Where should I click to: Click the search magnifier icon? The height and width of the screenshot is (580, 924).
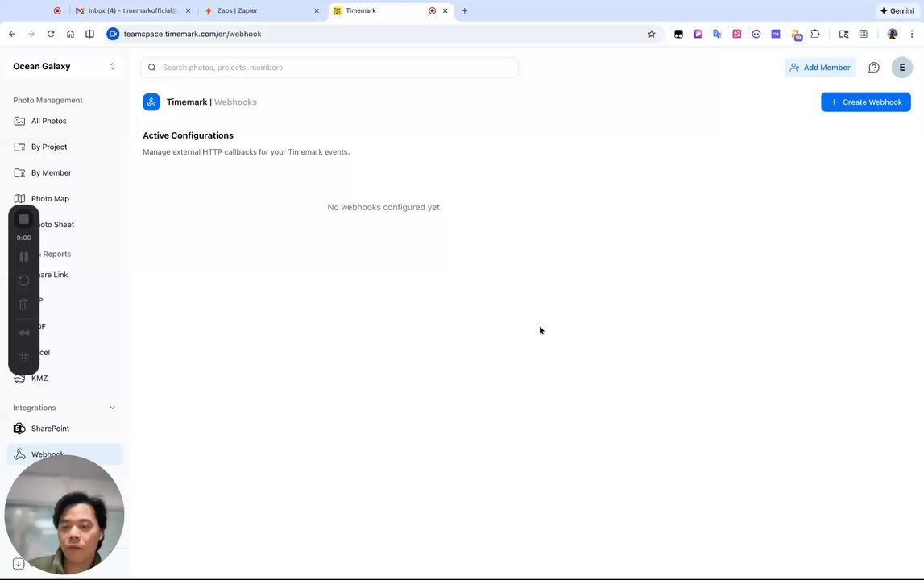[x=152, y=68]
